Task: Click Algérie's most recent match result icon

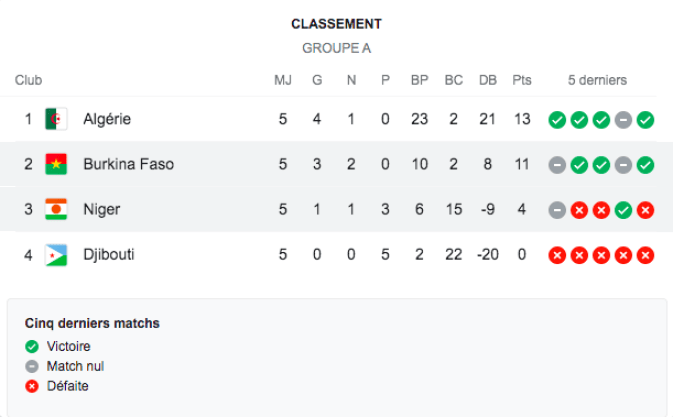Action: pyautogui.click(x=646, y=120)
